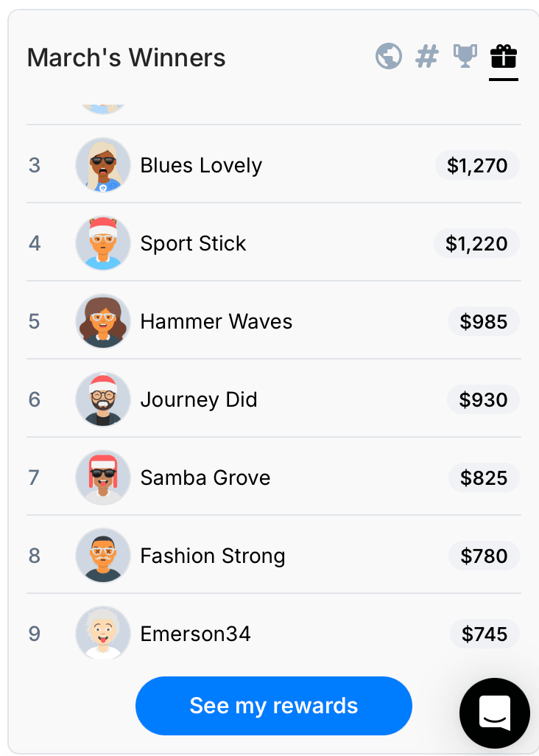Click Sport Stick's avatar thumbnail
This screenshot has width=539, height=756.
[103, 243]
